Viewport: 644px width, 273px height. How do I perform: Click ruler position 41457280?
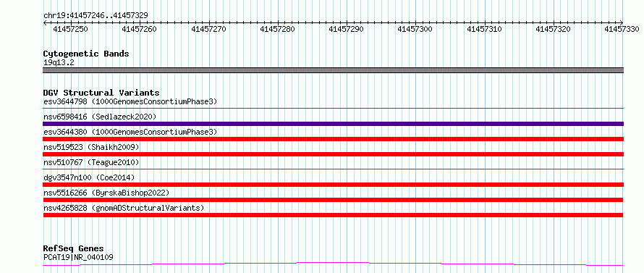(x=278, y=29)
